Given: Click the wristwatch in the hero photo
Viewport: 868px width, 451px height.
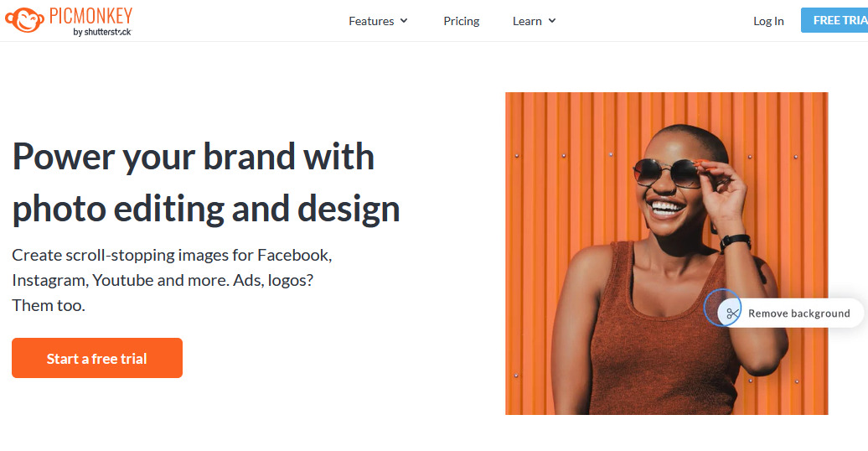Looking at the screenshot, I should 735,242.
